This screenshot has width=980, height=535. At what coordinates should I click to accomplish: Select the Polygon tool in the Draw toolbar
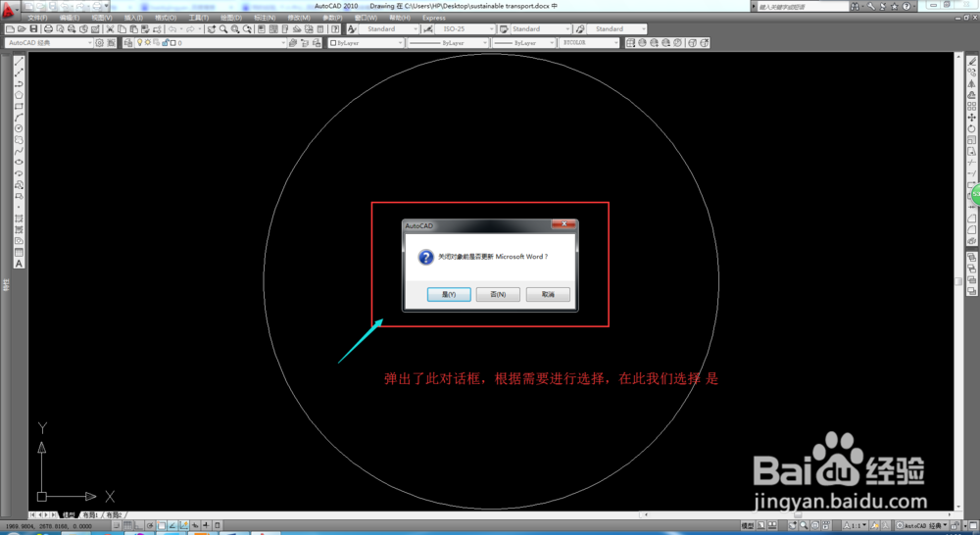(x=19, y=94)
